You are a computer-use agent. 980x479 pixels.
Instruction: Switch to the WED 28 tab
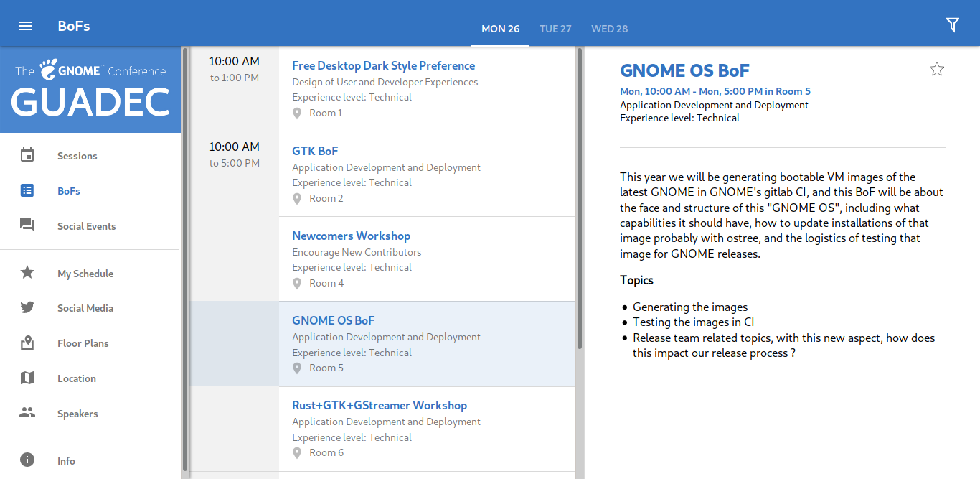click(x=609, y=29)
